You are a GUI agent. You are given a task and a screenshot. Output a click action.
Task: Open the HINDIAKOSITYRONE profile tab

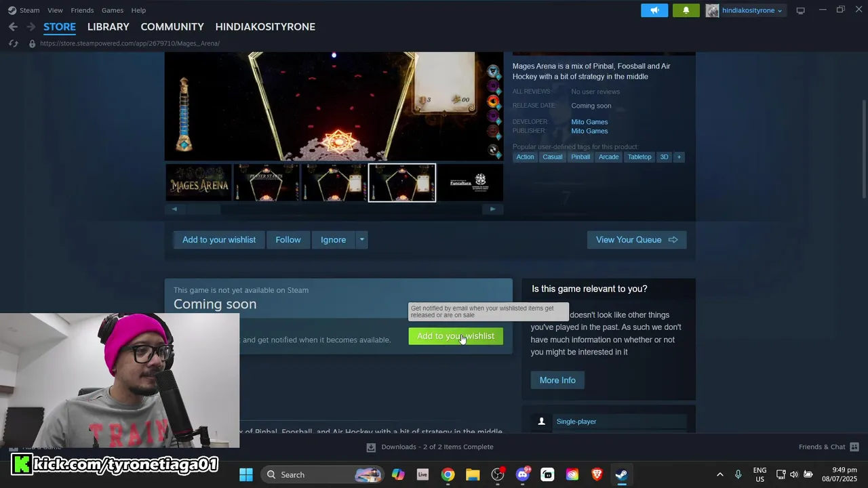pos(265,26)
